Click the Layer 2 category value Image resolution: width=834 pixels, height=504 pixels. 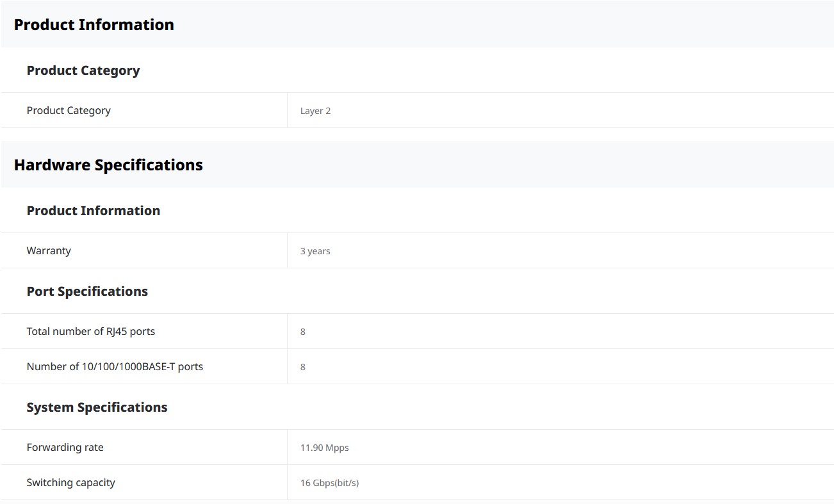point(315,111)
